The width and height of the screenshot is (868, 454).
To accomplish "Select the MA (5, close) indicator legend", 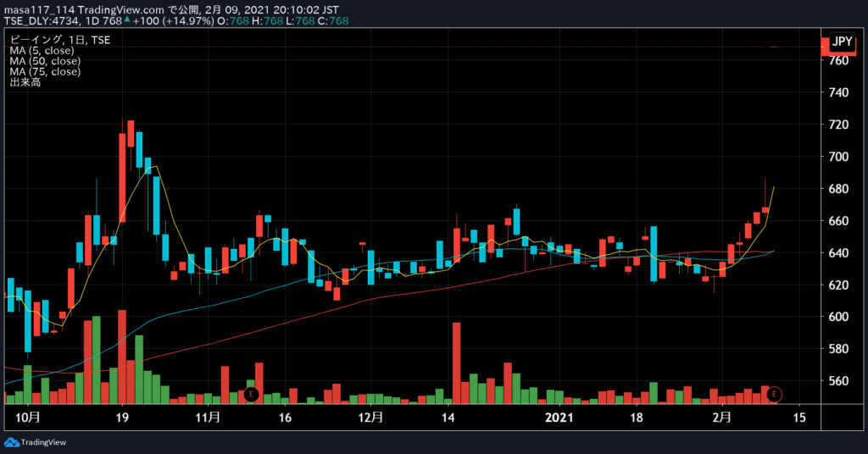I will [42, 50].
